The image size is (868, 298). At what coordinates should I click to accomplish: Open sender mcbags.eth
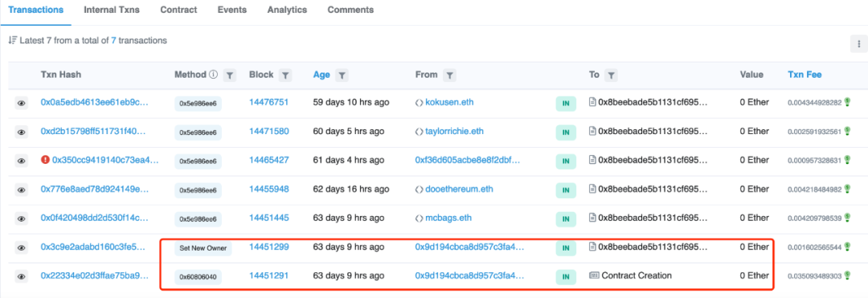click(x=448, y=218)
